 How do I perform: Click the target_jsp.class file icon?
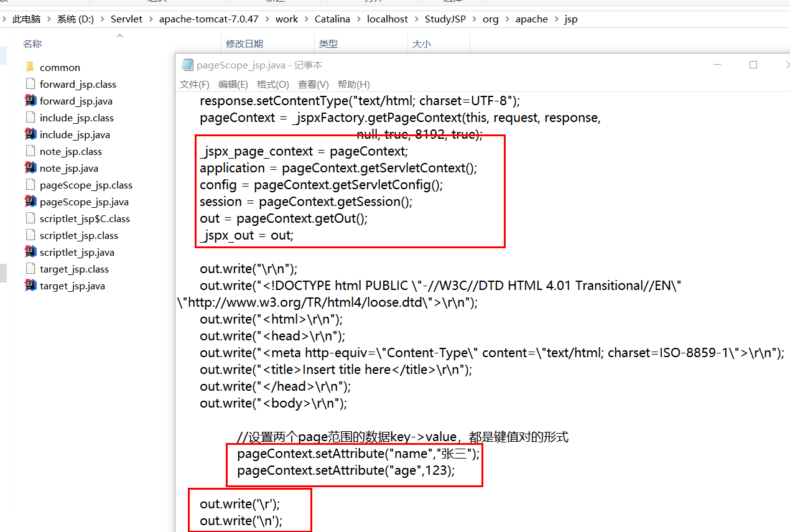(x=30, y=269)
